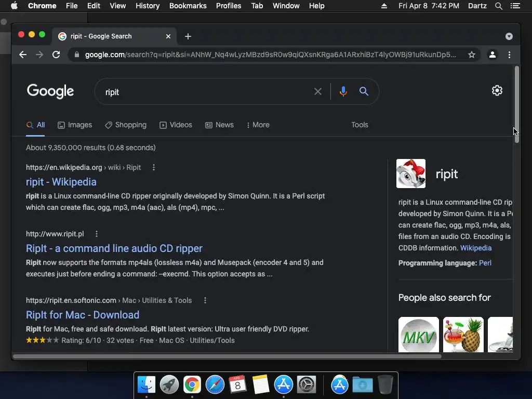Open the File menu
This screenshot has height=399, width=532.
pyautogui.click(x=72, y=6)
